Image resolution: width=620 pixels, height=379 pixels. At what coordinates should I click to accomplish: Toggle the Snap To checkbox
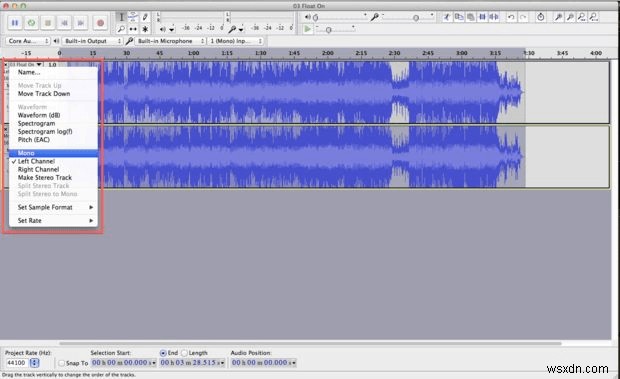[61, 363]
